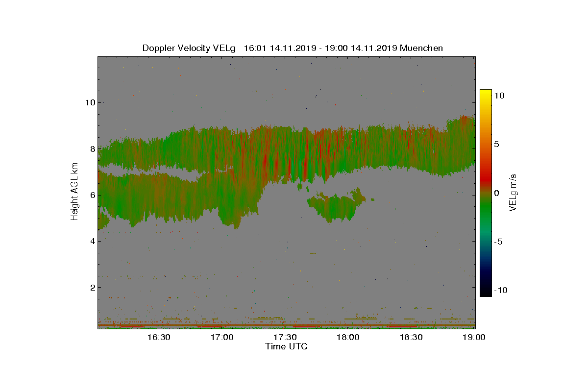Click the 19:00 time tick label

click(474, 338)
